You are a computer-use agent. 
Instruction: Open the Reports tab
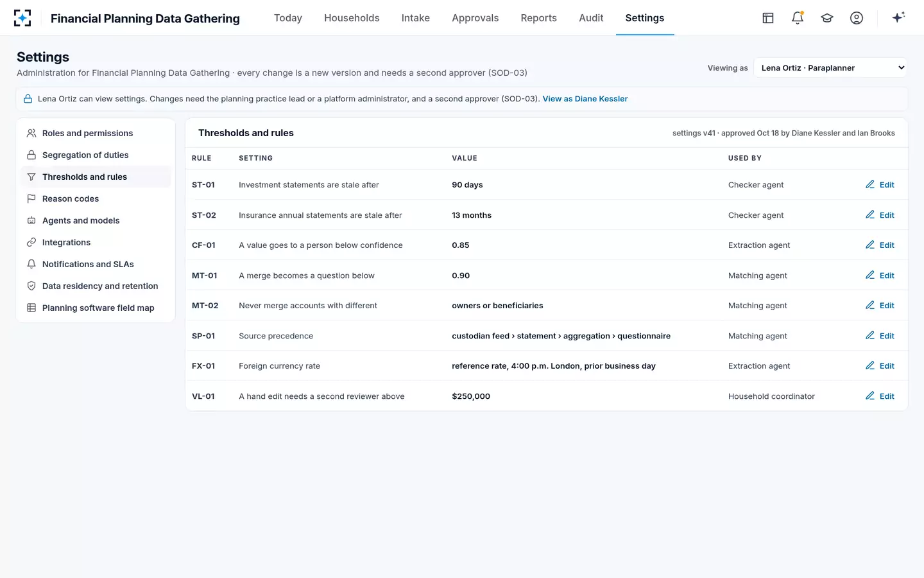539,18
